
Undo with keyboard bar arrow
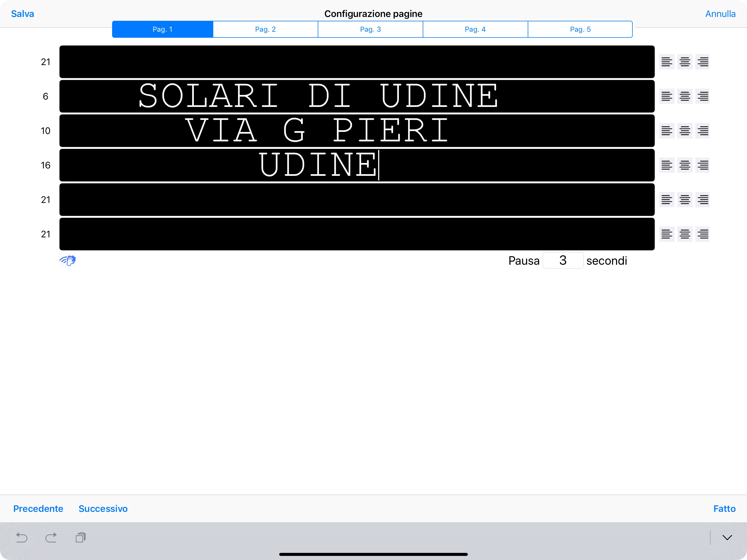pos(22,537)
